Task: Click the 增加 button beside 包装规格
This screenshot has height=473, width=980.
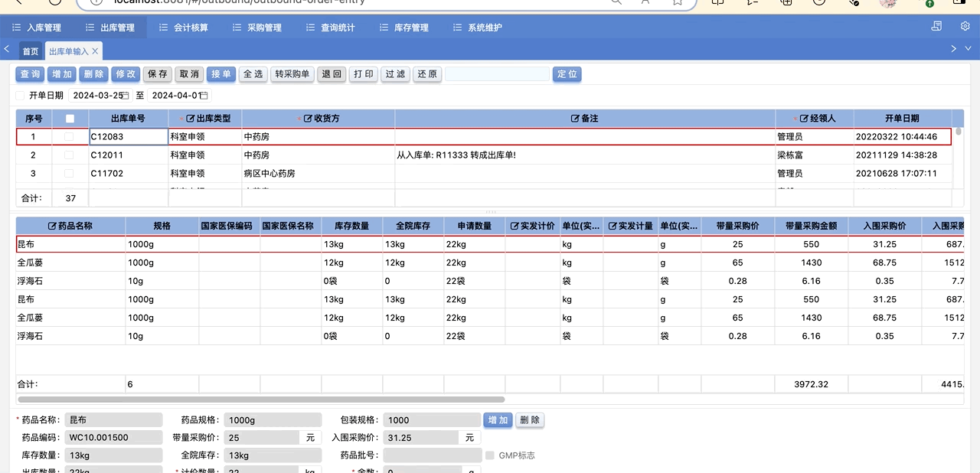Action: 498,420
